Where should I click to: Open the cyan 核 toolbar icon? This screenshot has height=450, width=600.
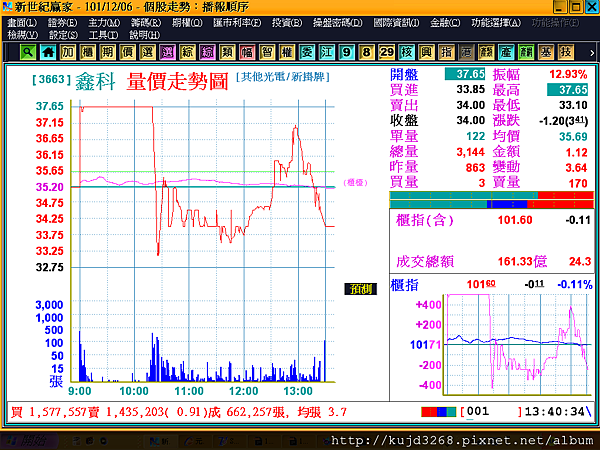click(406, 52)
